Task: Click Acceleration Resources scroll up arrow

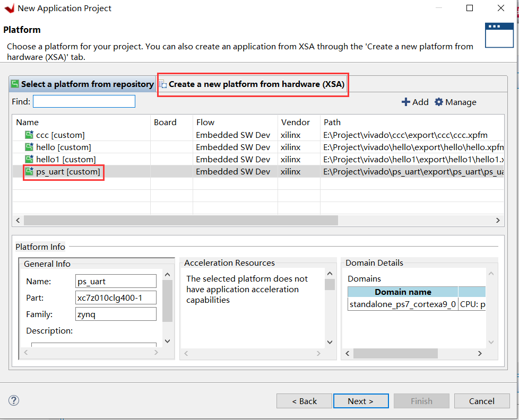Action: pos(330,273)
